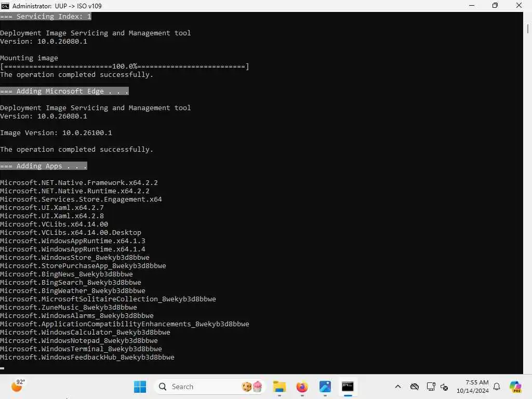Click the 'Adding Apps' header line
532x399 pixels.
44,166
